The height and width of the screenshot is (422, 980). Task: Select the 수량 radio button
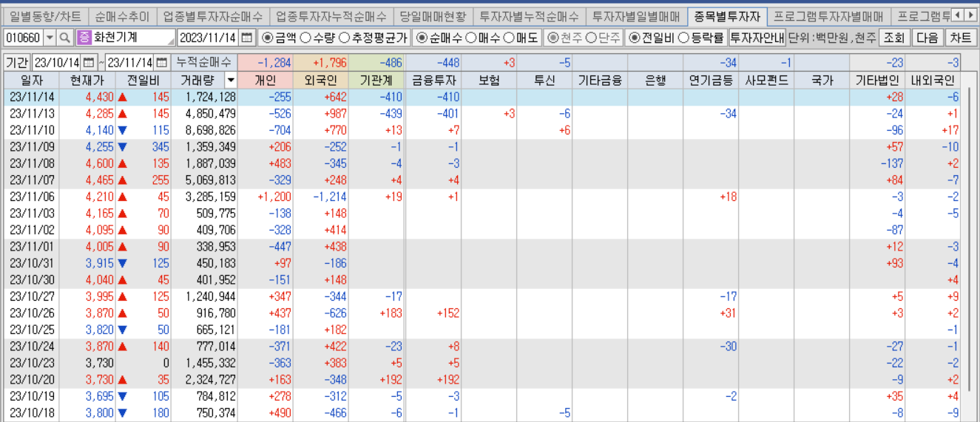[307, 38]
